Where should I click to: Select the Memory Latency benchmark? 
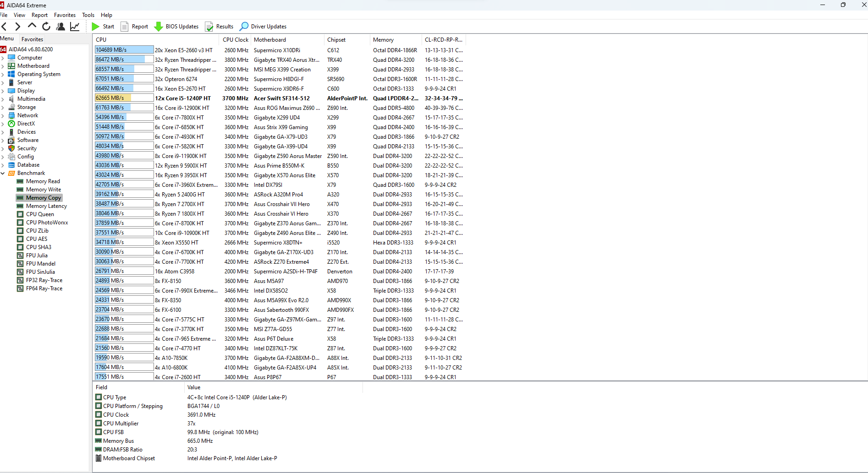(x=46, y=206)
